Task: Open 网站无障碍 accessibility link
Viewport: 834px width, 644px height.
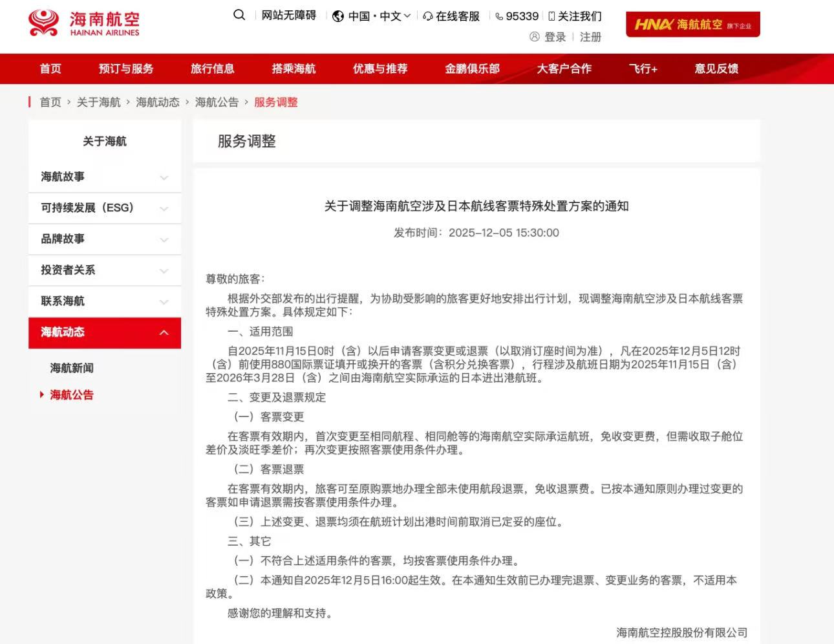Action: coord(288,16)
